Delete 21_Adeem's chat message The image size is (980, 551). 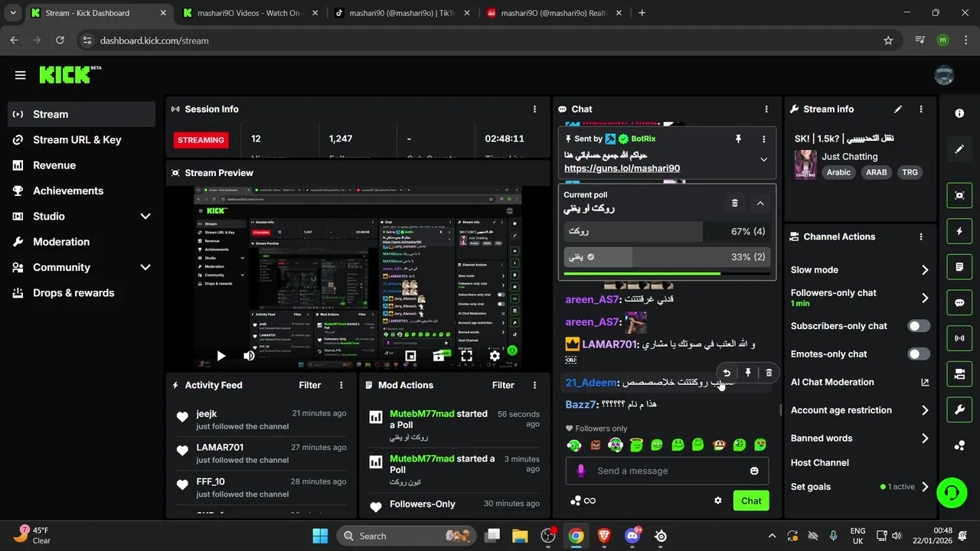tap(769, 373)
